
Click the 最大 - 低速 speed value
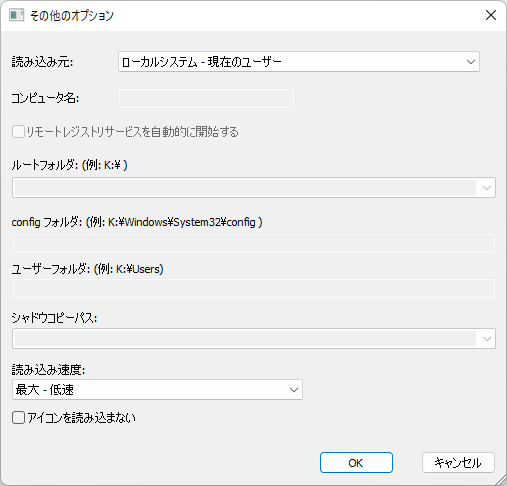(45, 390)
